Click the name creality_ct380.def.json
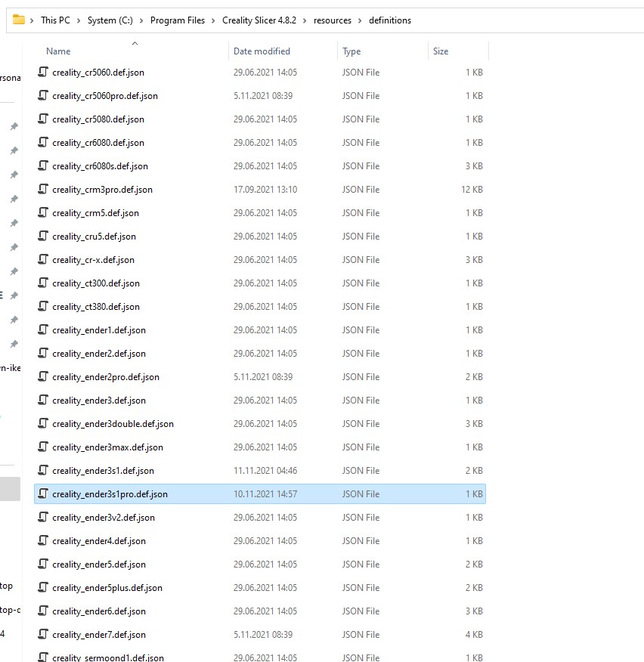 (96, 307)
